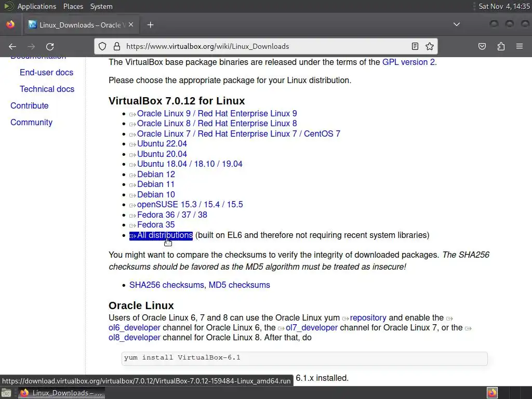Download the Fedora 35 package
The height and width of the screenshot is (399, 532).
156,225
